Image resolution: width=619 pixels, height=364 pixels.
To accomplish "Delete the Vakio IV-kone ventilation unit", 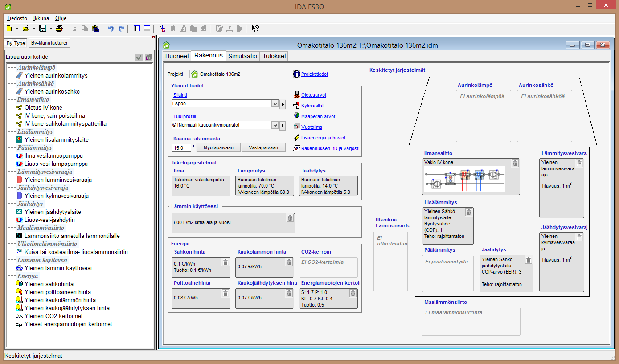I will (x=515, y=164).
